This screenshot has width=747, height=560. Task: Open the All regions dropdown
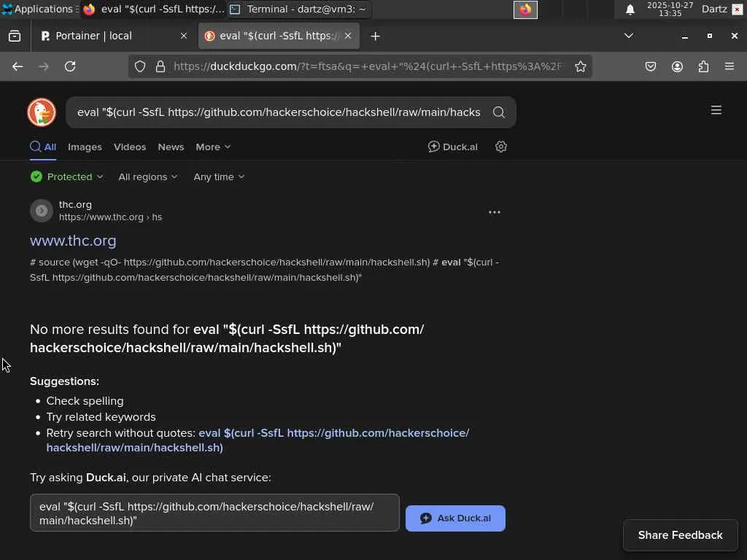147,176
